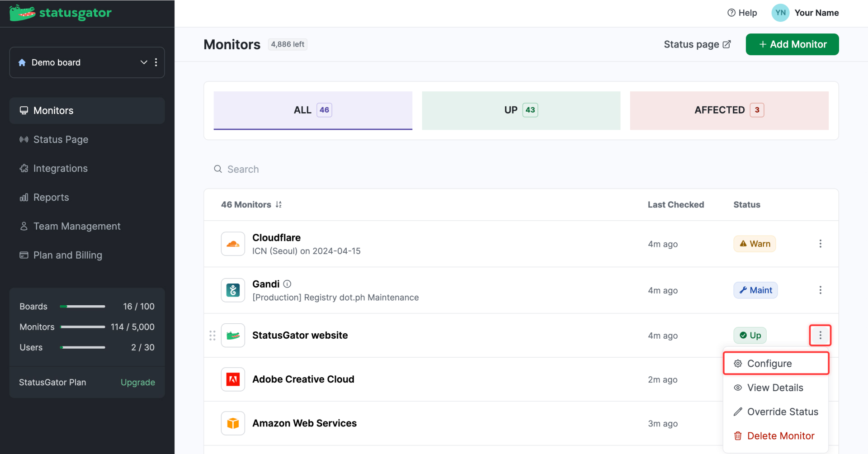Click the Gandi logo icon

click(233, 290)
